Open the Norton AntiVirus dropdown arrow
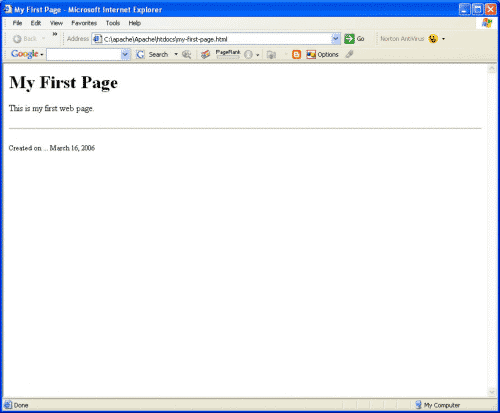 click(443, 39)
